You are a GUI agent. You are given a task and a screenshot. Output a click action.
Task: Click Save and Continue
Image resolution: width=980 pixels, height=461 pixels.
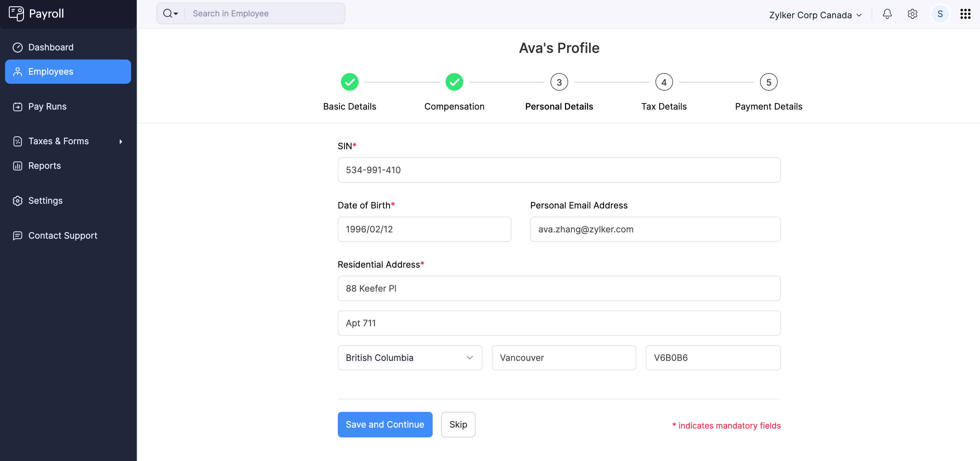pyautogui.click(x=385, y=424)
